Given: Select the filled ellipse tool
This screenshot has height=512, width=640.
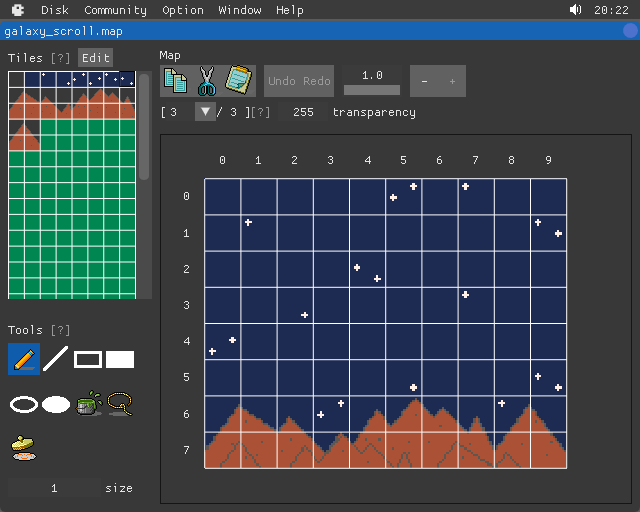Looking at the screenshot, I should [56, 404].
